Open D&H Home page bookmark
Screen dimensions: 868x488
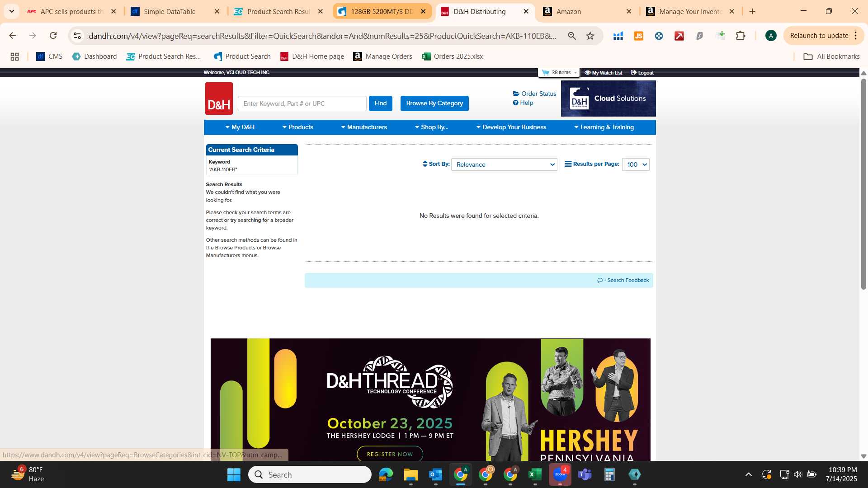pyautogui.click(x=312, y=56)
